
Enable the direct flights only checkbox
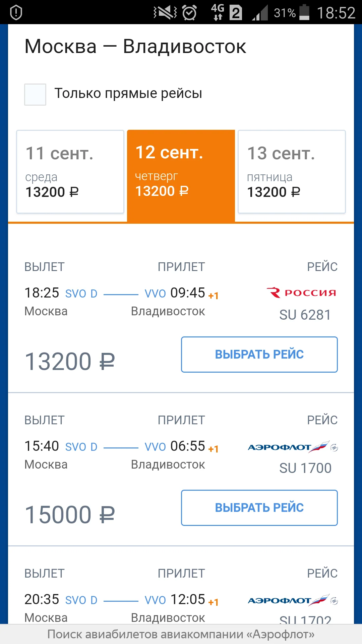coord(35,95)
